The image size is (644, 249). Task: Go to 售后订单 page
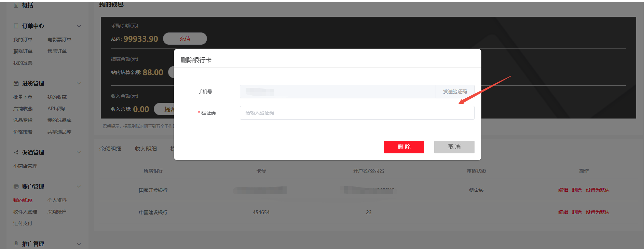point(57,51)
